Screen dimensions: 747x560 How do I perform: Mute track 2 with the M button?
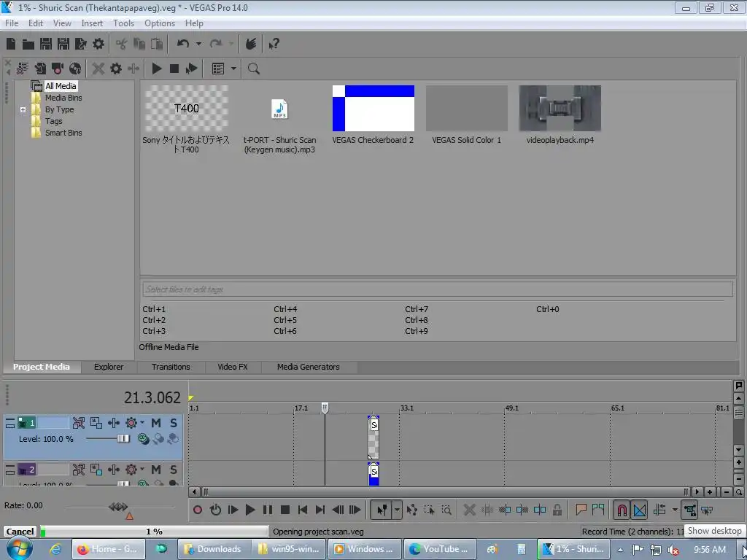pos(156,470)
